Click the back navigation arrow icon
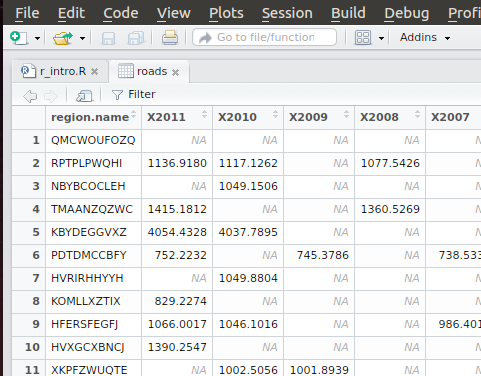Viewport: 481px width, 376px height. (30, 96)
